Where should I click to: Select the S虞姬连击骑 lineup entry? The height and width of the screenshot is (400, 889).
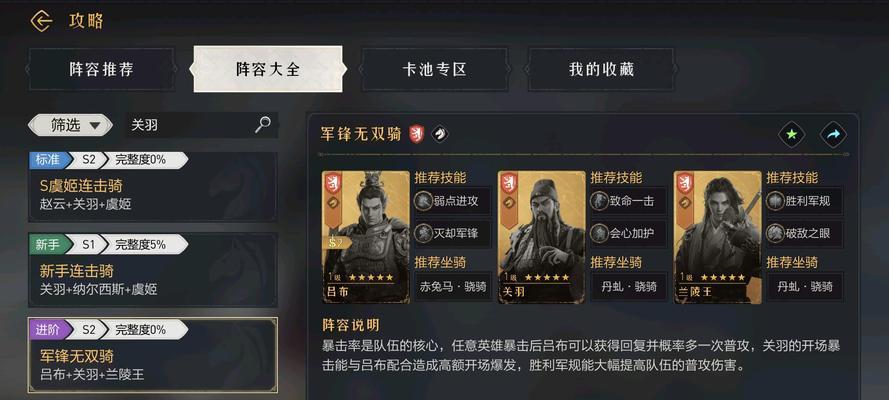point(153,186)
